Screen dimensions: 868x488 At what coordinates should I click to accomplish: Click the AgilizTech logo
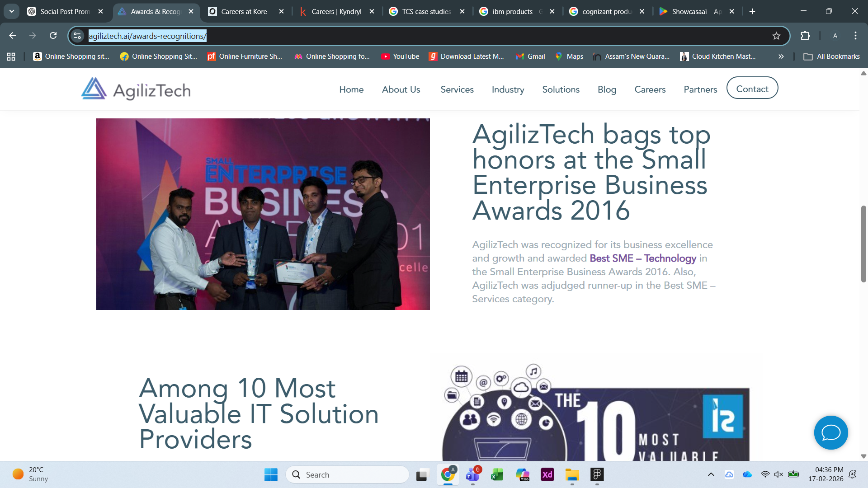coord(135,89)
